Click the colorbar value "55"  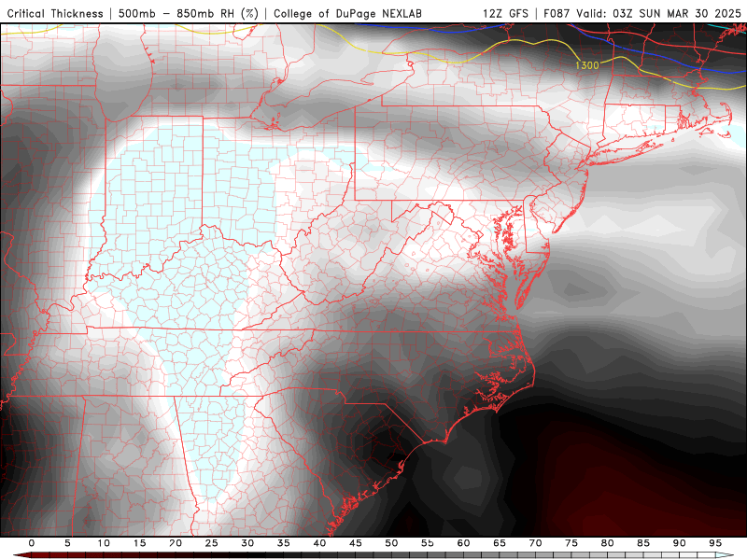(x=428, y=543)
